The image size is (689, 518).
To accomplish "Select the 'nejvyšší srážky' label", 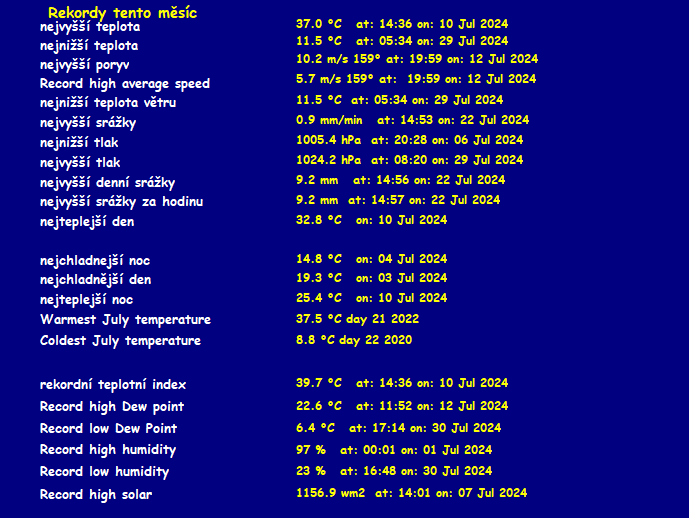I will pyautogui.click(x=88, y=123).
